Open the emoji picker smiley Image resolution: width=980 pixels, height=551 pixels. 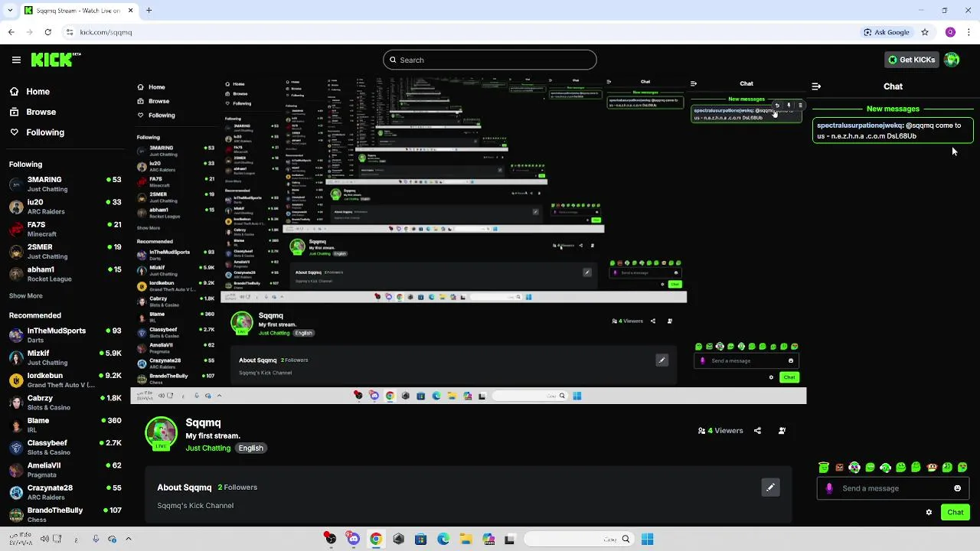957,488
